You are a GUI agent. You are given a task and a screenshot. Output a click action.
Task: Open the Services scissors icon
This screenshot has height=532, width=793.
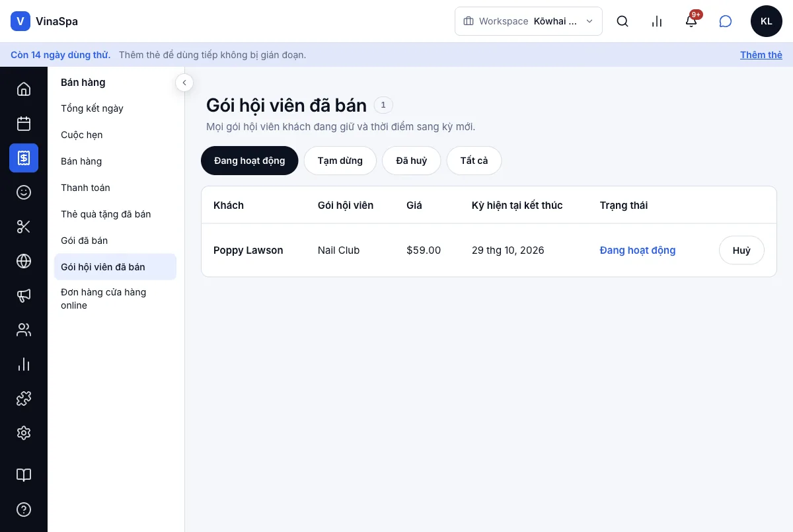click(x=24, y=227)
